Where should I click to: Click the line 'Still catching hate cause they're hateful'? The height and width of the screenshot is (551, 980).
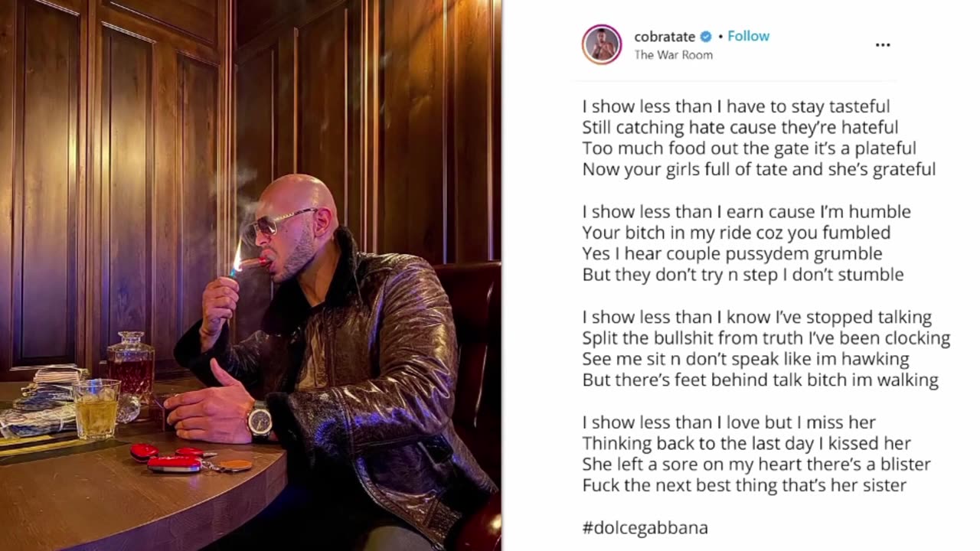click(x=740, y=127)
